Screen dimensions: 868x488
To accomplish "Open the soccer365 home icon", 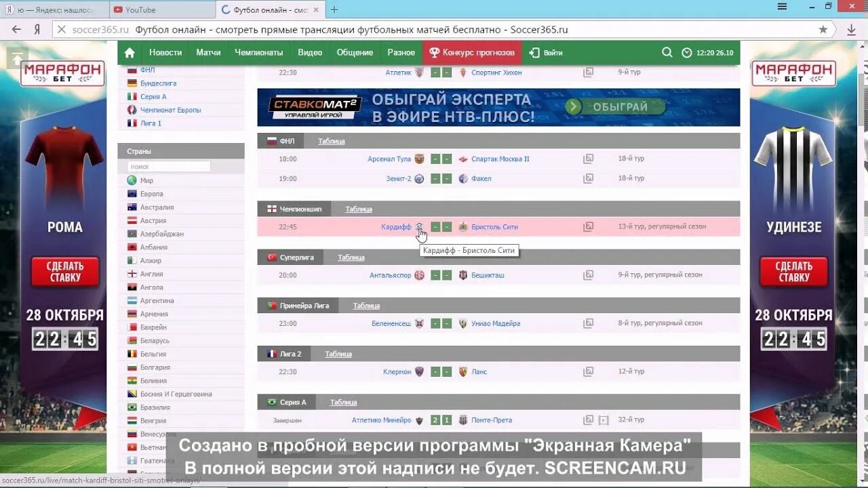I will click(x=130, y=53).
